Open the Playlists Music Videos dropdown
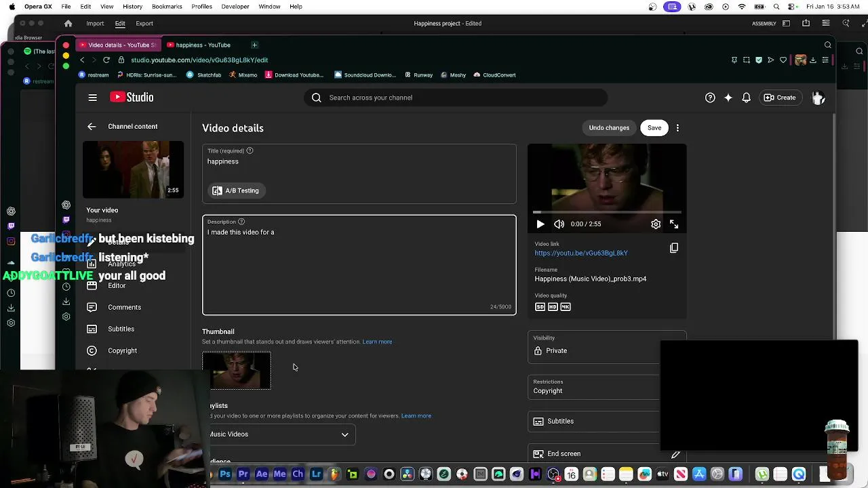 [280, 434]
